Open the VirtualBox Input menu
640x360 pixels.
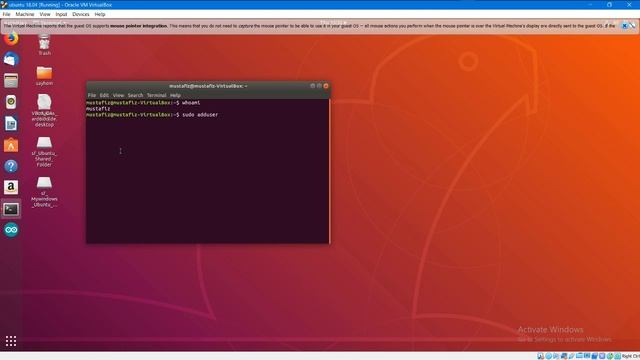point(61,14)
